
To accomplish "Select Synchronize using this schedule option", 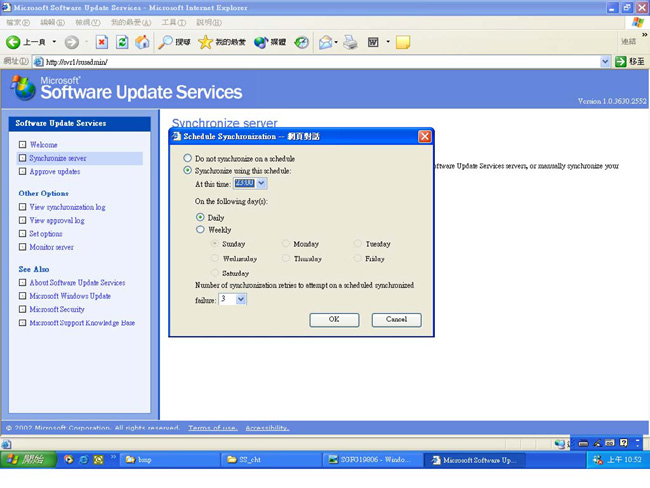I will pos(188,170).
